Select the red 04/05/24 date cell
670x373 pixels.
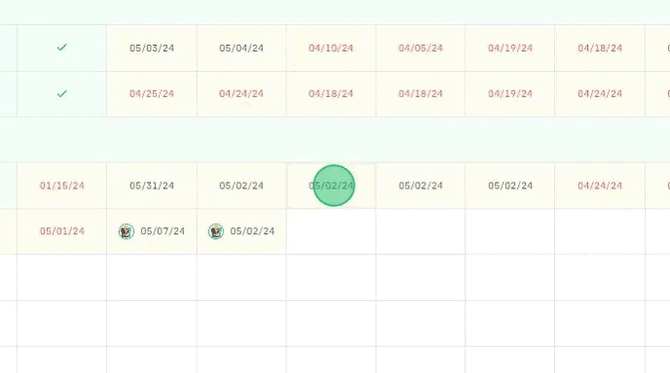[x=420, y=48]
